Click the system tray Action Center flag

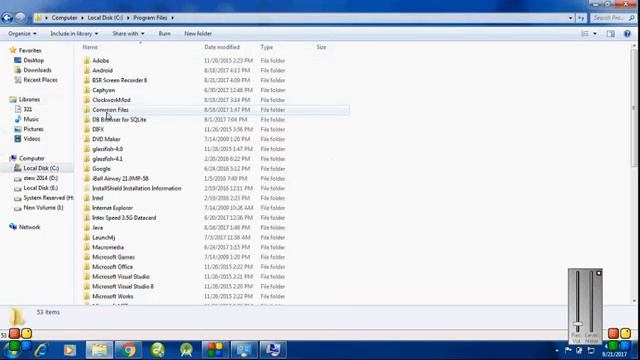click(568, 350)
